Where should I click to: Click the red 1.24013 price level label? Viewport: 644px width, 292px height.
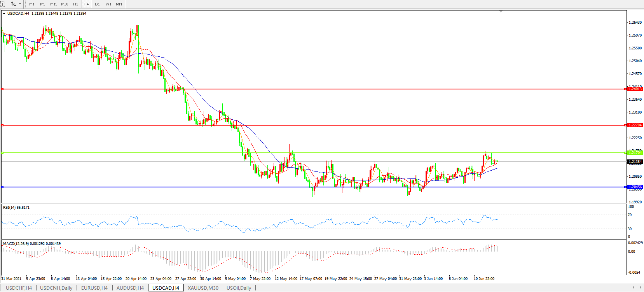[x=635, y=89]
